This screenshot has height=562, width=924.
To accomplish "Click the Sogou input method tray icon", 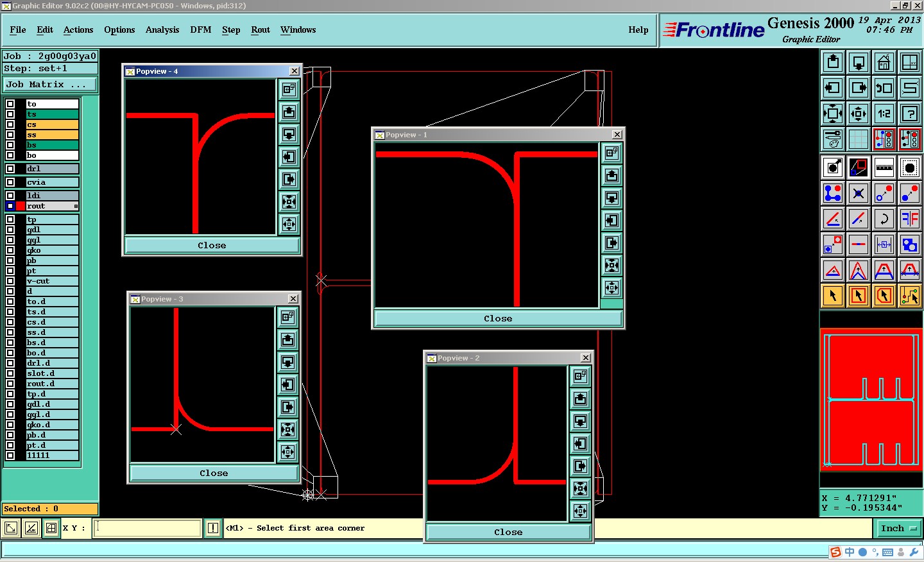I will pos(835,552).
